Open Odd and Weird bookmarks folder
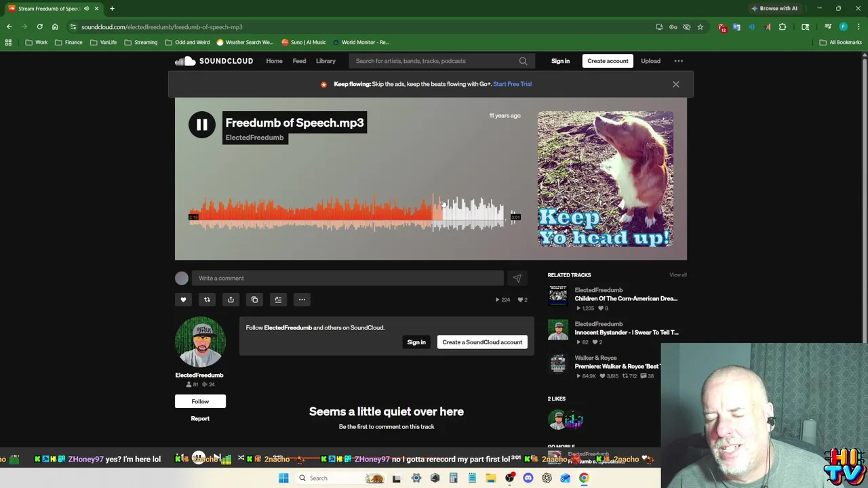868x488 pixels. coord(187,42)
